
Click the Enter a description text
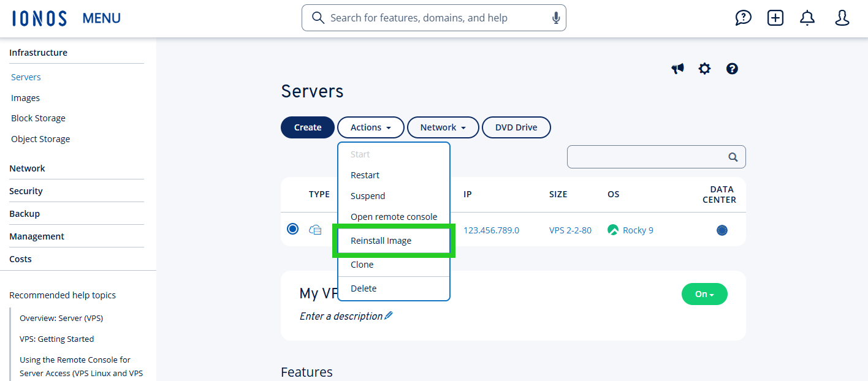pos(341,317)
